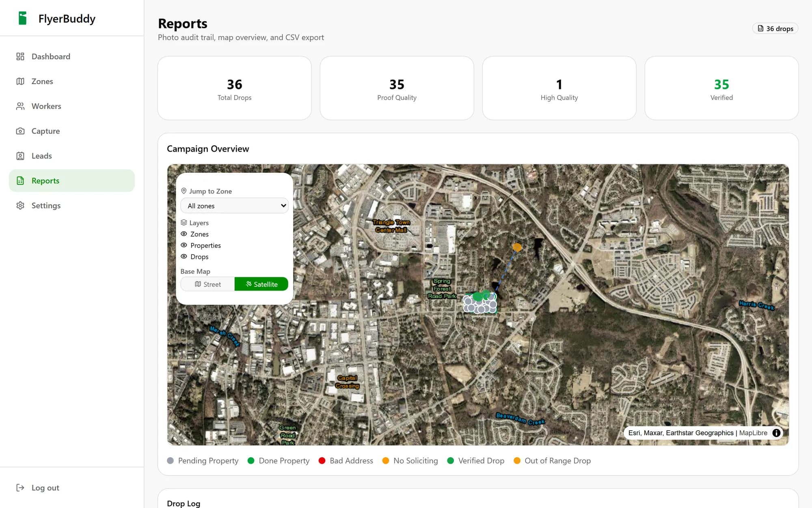Click the Harris Creek map label
This screenshot has width=812, height=508.
[756, 305]
